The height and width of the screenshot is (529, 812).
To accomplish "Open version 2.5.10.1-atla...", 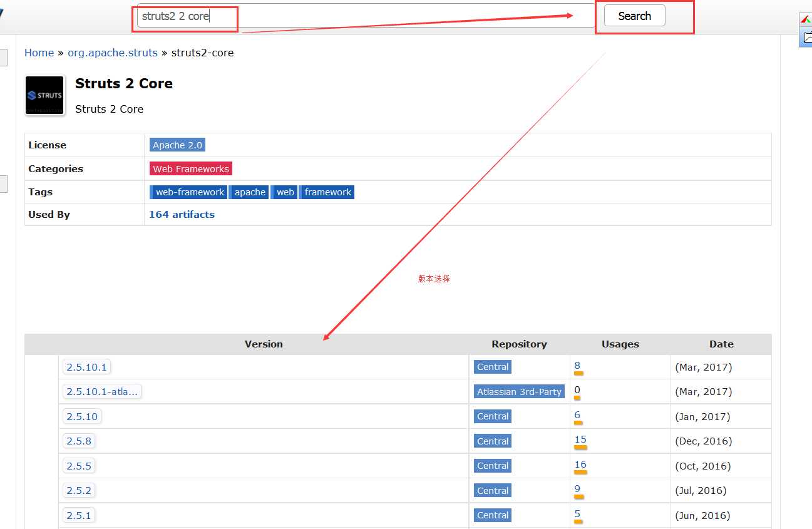I will pyautogui.click(x=102, y=391).
